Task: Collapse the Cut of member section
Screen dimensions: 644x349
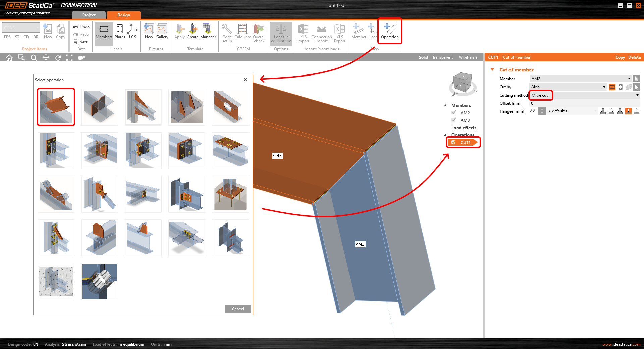Action: [492, 70]
